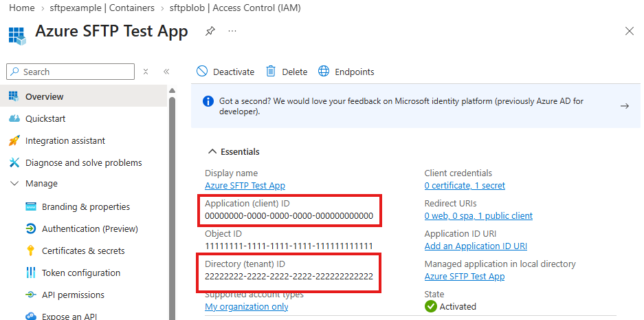Collapse the sidebar with double chevron
644x320 pixels.
tap(166, 72)
